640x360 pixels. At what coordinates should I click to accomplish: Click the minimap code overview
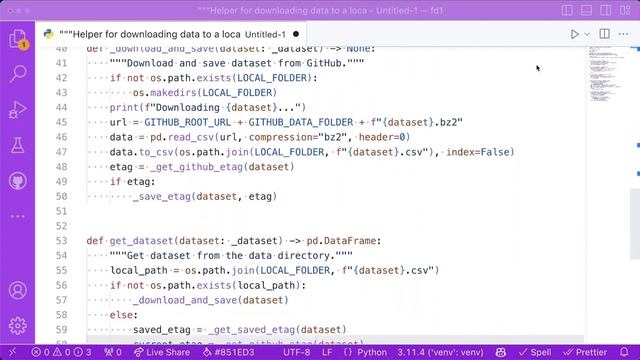607,73
